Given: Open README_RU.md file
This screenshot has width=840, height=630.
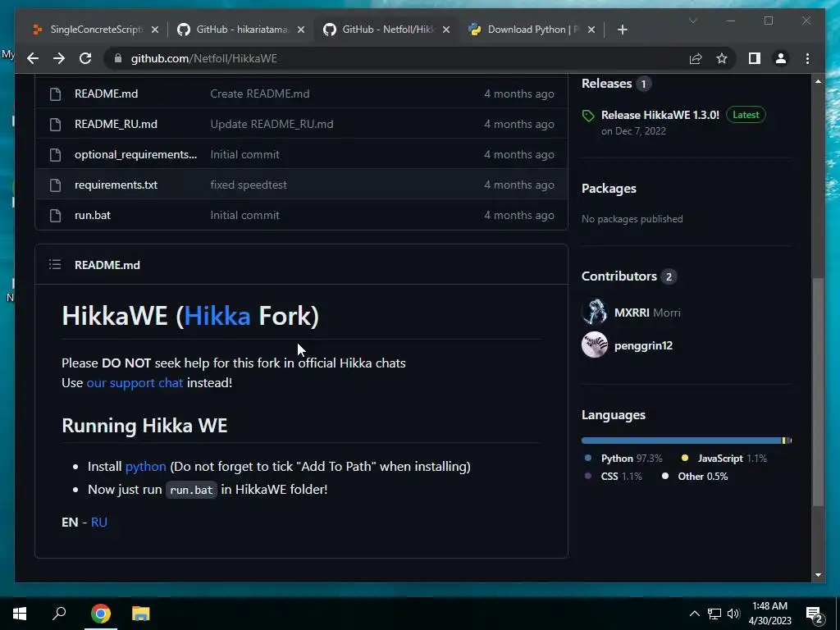Looking at the screenshot, I should (x=116, y=125).
